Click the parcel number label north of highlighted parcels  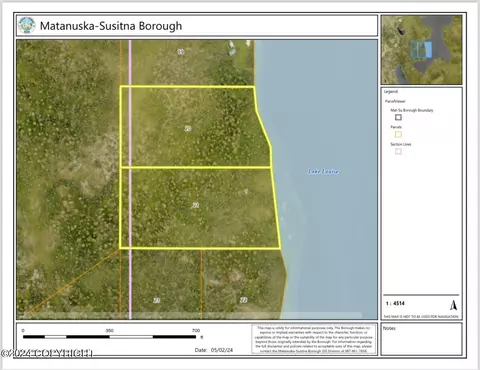(x=180, y=52)
